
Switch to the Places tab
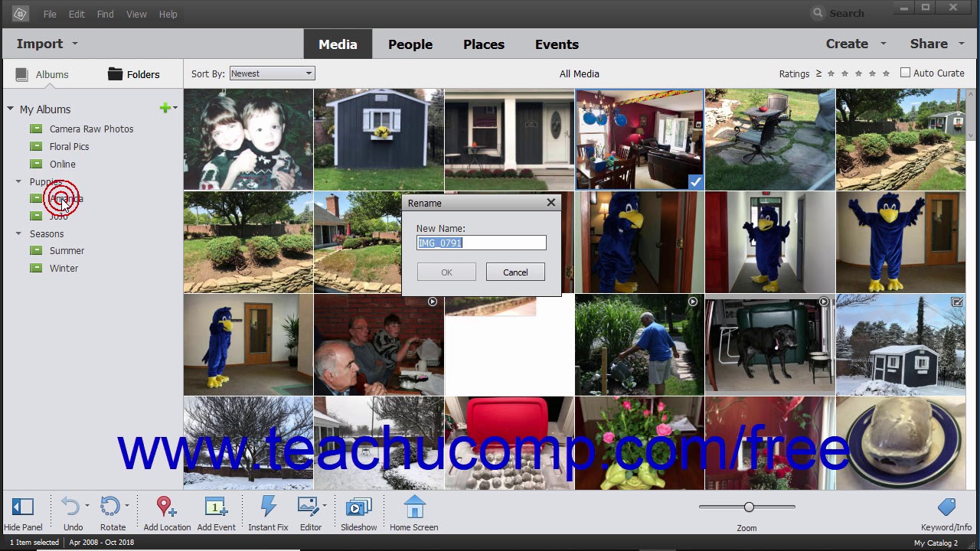484,44
